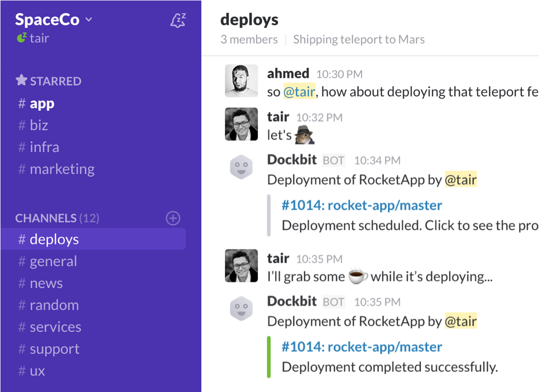Click tair's avatar next to his message

pos(241,124)
